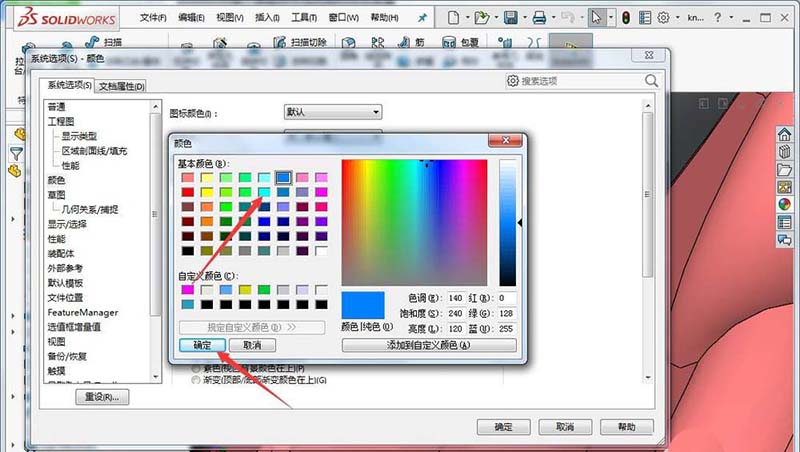Click inside the rainbow color spectrum field
The image size is (800, 452).
tap(414, 222)
